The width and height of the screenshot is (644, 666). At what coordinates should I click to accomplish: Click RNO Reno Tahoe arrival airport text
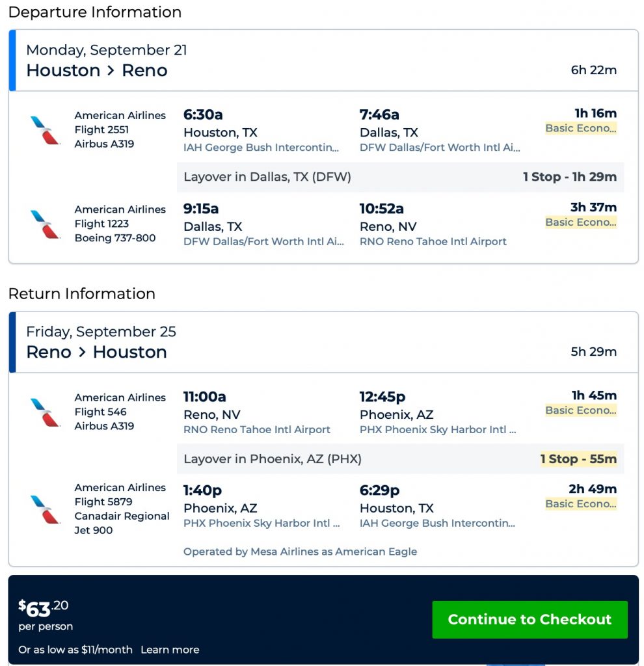point(433,241)
